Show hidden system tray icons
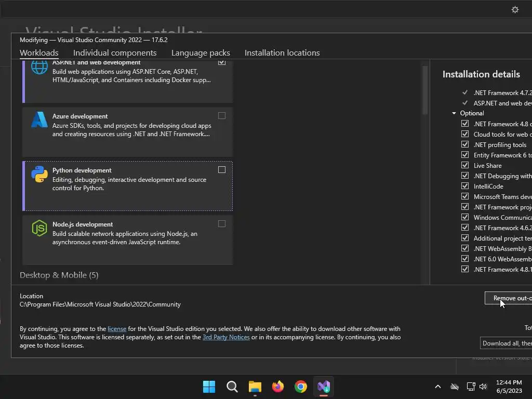 [438, 387]
